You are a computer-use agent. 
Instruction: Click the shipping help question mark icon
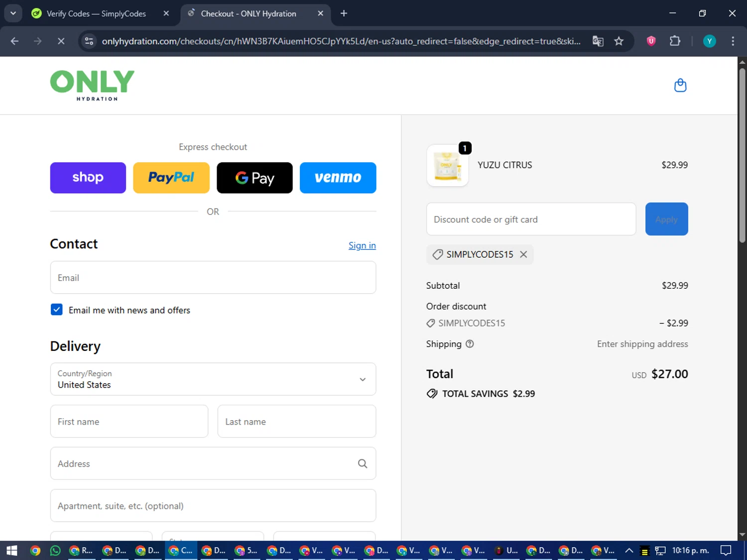tap(470, 344)
